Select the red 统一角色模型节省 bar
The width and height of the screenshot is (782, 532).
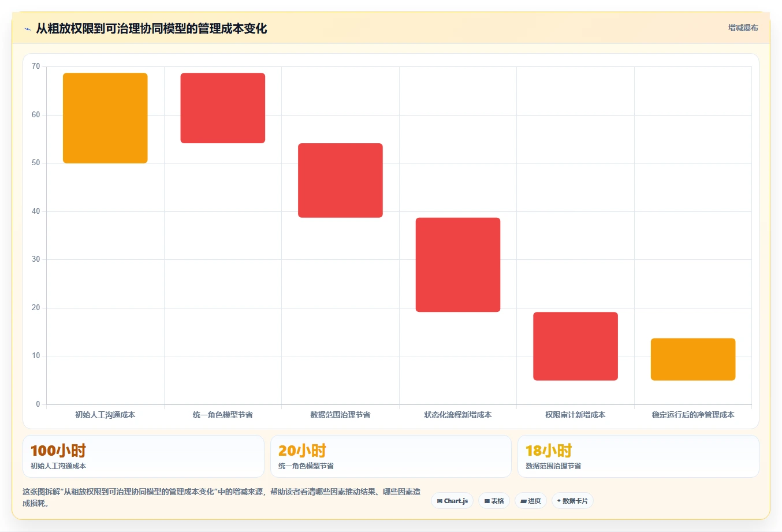[x=223, y=108]
